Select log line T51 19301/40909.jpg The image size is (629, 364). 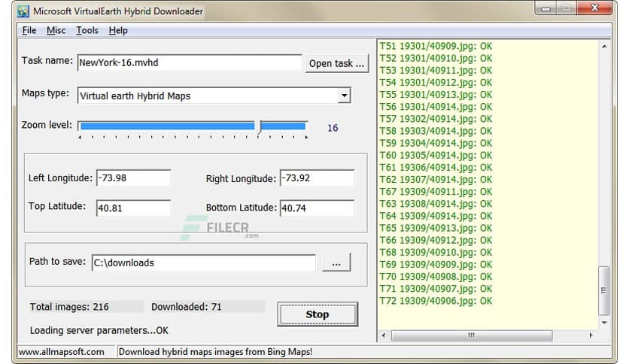tap(436, 46)
